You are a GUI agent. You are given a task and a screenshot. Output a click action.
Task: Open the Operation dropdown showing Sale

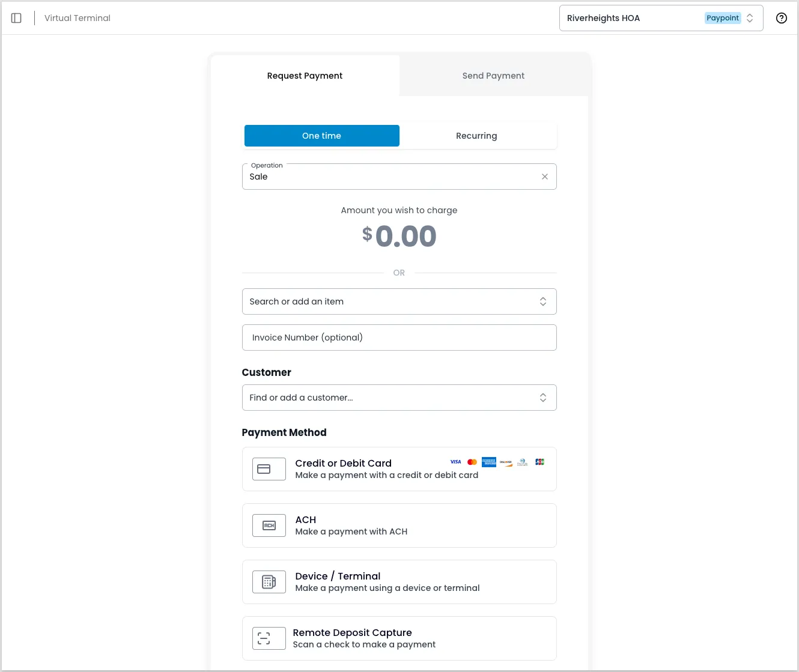[399, 177]
